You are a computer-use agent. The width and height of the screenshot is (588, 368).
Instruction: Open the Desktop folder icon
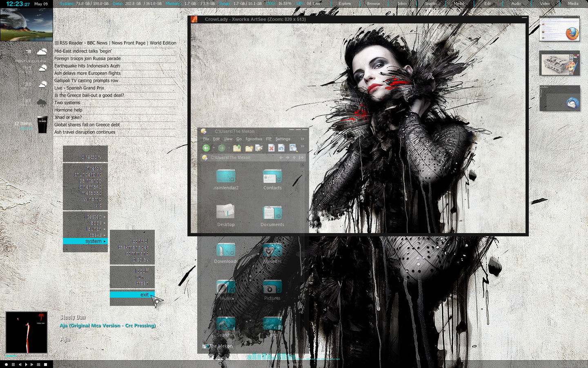point(226,215)
